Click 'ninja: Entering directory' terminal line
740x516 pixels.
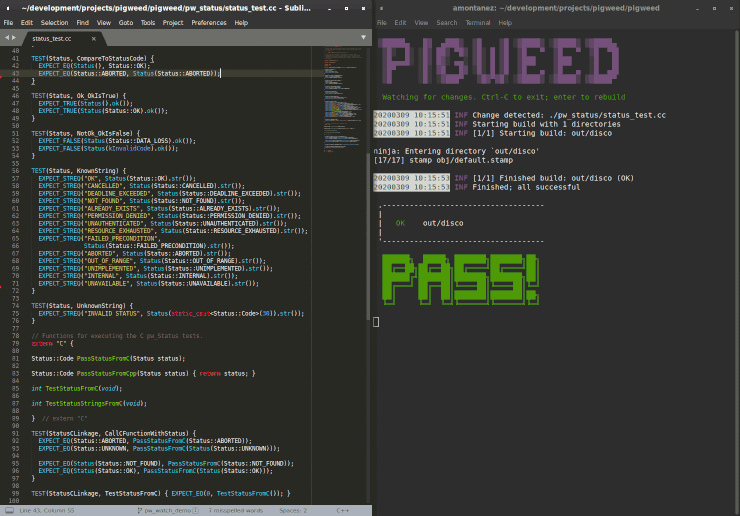pyautogui.click(x=456, y=151)
